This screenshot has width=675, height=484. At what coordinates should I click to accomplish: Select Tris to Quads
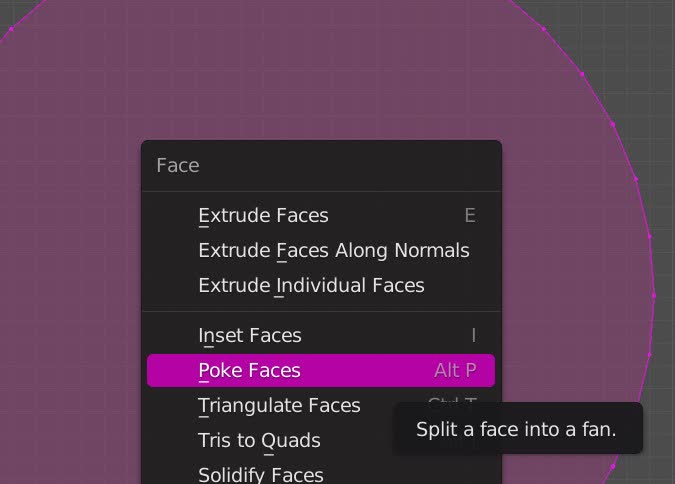[x=259, y=441]
